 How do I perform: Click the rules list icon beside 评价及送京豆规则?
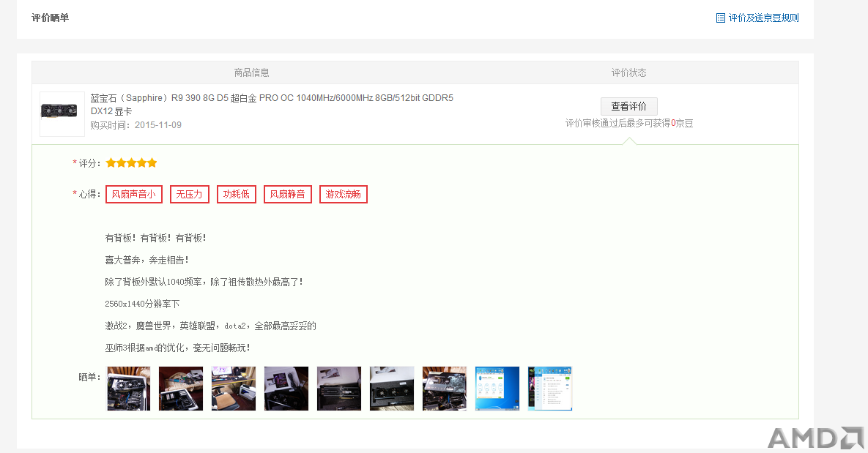click(720, 18)
